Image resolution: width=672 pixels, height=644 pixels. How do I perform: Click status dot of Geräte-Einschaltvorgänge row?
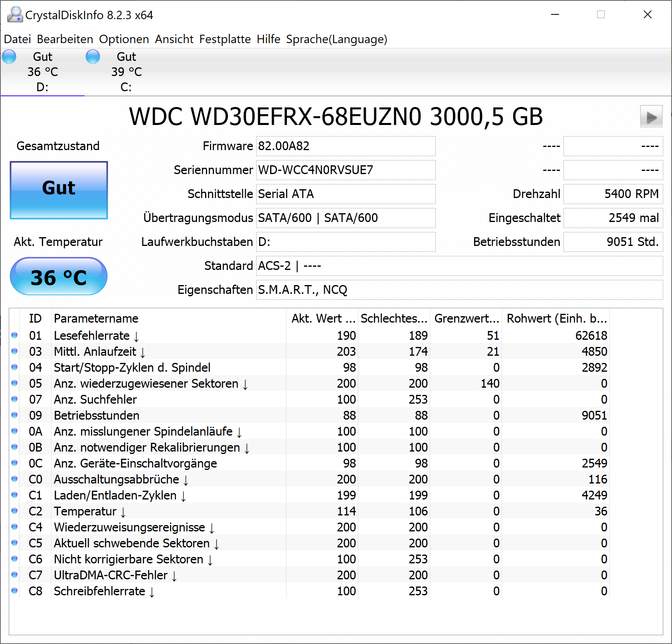point(14,463)
